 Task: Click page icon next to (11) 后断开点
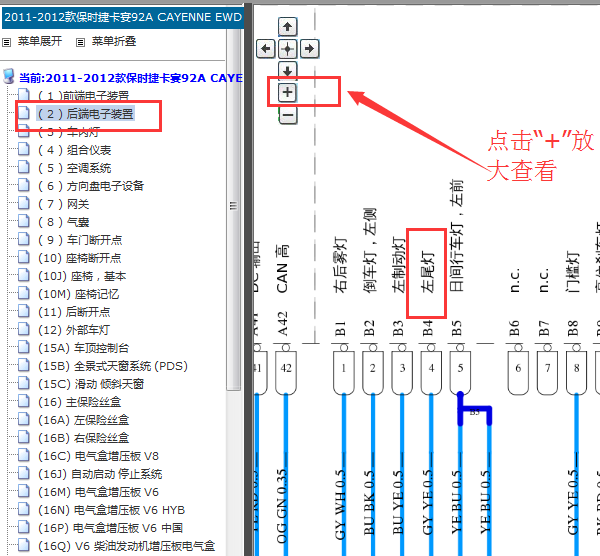pos(24,310)
